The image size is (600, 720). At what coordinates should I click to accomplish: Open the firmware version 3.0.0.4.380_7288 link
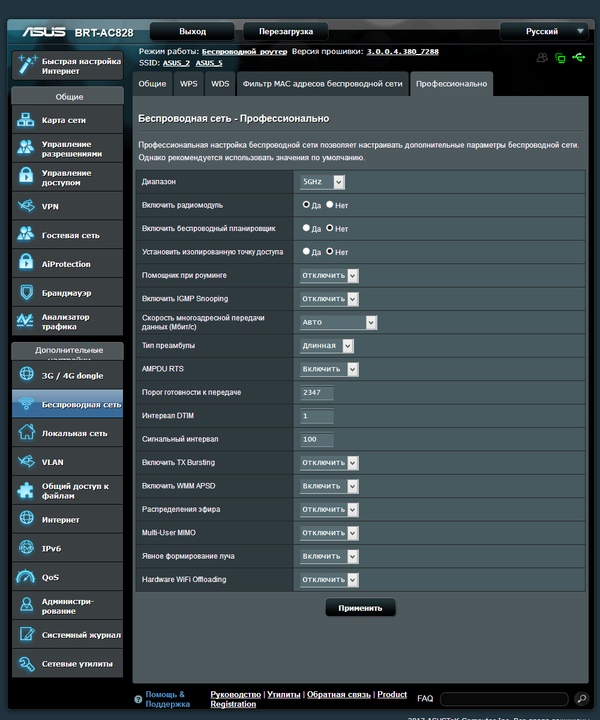tap(403, 51)
